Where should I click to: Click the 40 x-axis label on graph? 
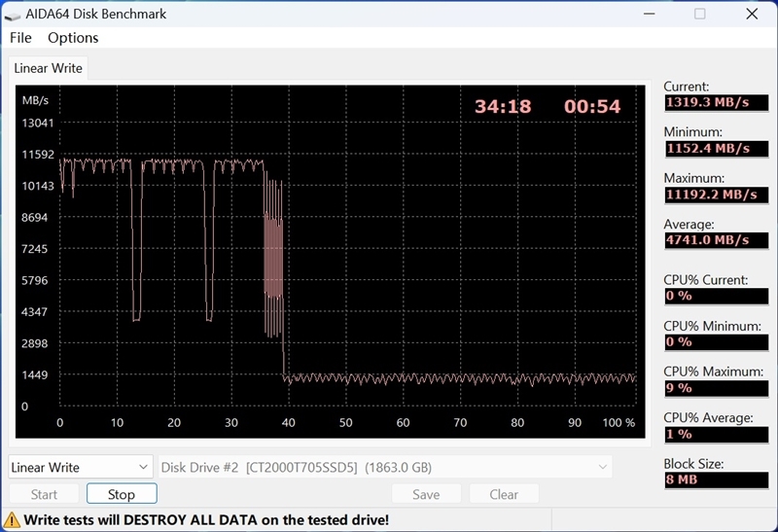coord(288,422)
